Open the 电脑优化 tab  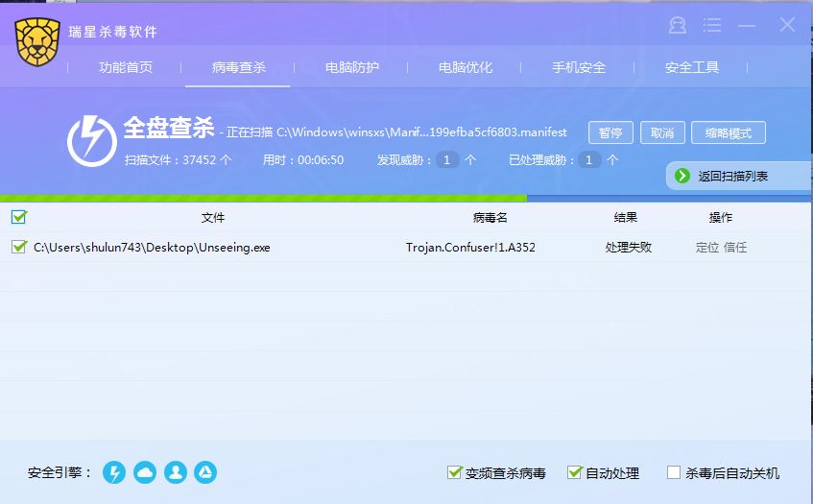[x=466, y=67]
